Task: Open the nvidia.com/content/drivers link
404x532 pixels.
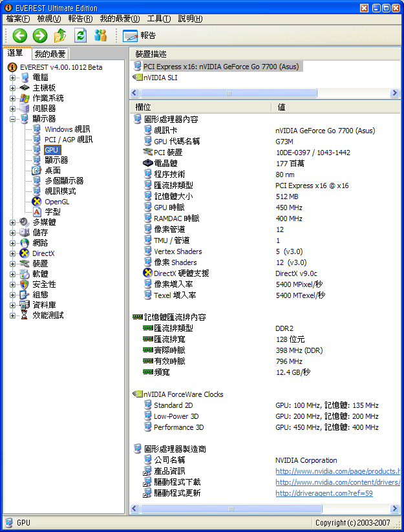Action: pyautogui.click(x=337, y=482)
